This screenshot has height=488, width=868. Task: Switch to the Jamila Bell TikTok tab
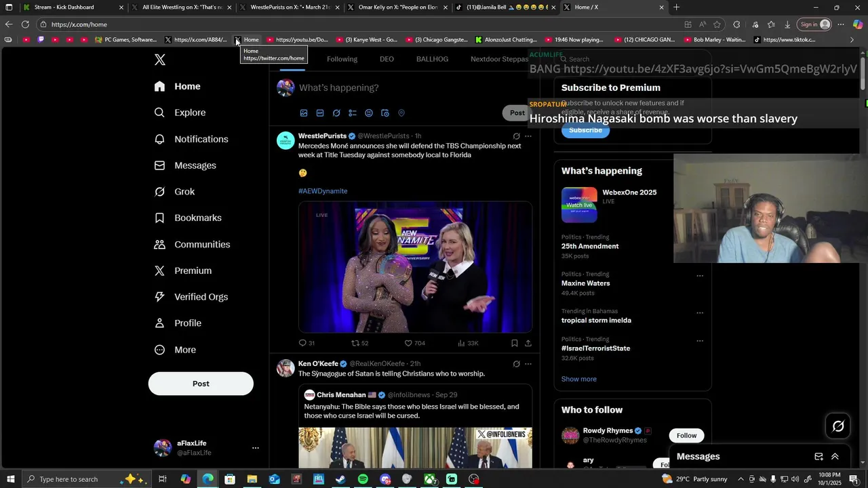[x=507, y=7]
